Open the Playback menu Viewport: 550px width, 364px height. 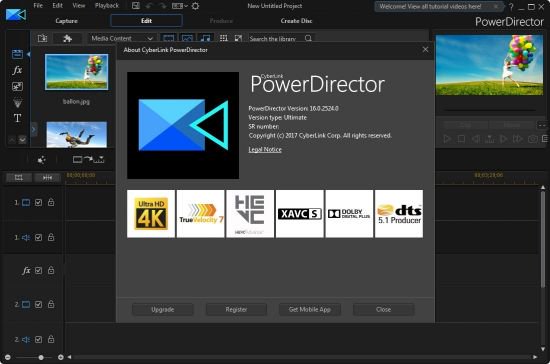tap(107, 6)
